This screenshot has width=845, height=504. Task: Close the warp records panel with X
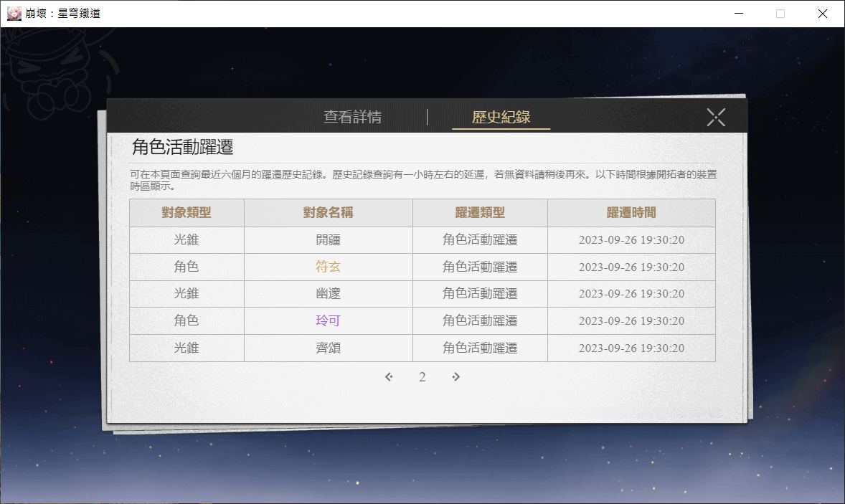point(716,117)
